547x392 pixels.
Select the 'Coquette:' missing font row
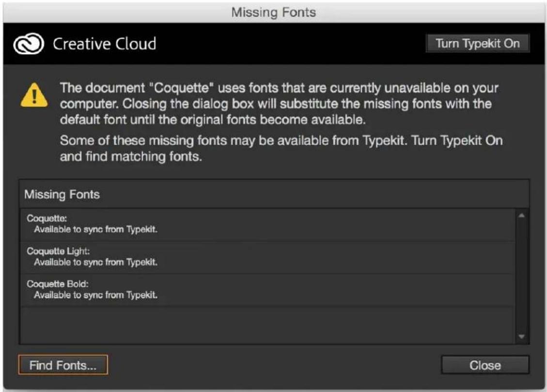267,224
